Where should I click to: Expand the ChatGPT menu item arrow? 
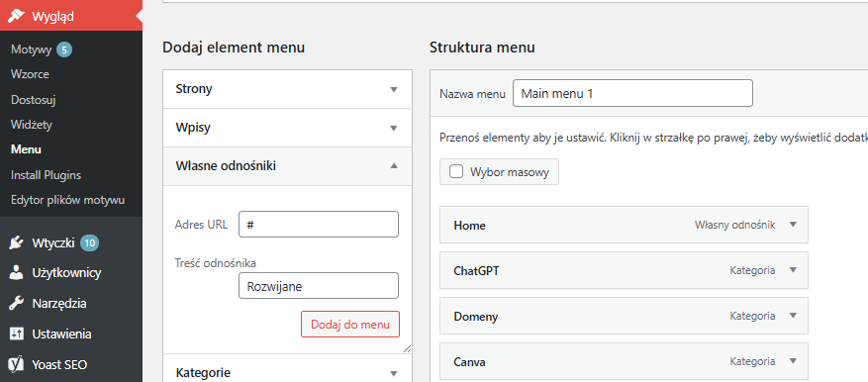(793, 270)
